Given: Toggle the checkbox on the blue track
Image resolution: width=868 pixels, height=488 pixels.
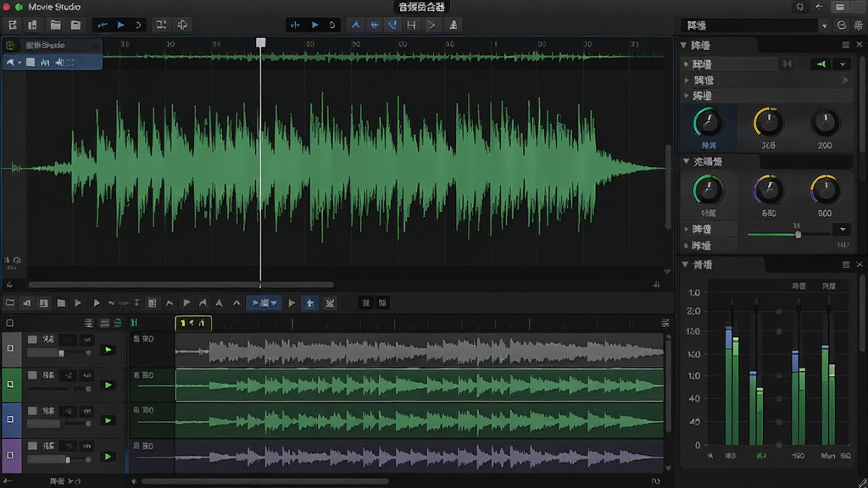Looking at the screenshot, I should click(x=10, y=419).
